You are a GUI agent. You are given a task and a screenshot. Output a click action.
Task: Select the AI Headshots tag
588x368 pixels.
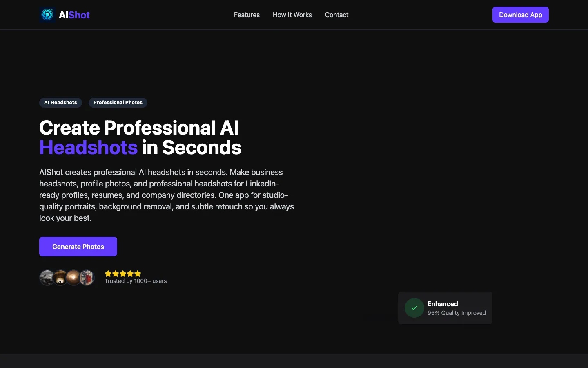tap(60, 103)
